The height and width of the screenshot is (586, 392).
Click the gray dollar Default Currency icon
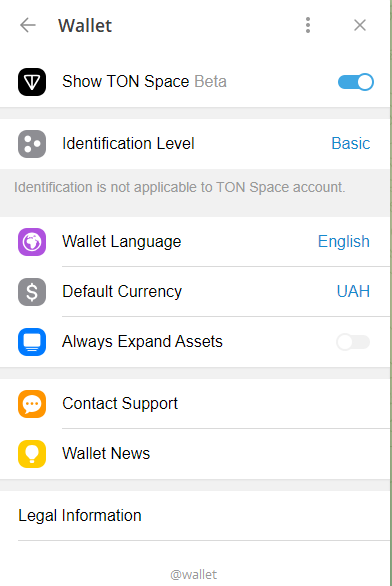tap(32, 292)
